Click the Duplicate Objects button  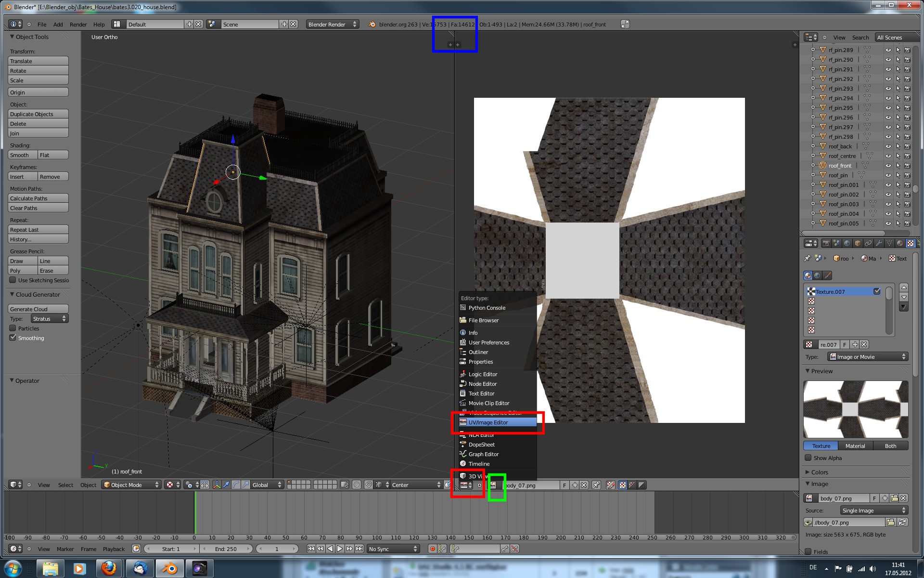(38, 114)
